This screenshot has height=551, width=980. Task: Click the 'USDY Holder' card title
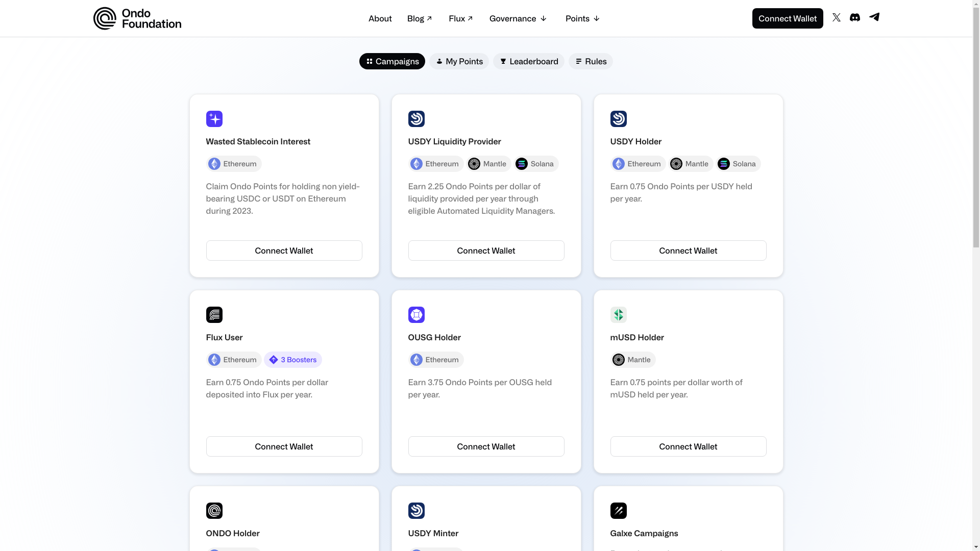(636, 141)
